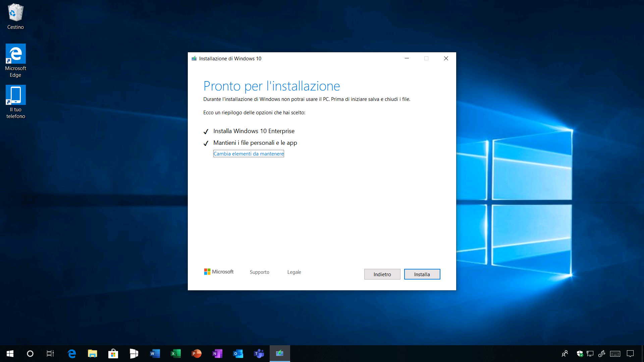Launch Outlook from the taskbar
644x362 pixels.
pos(238,354)
